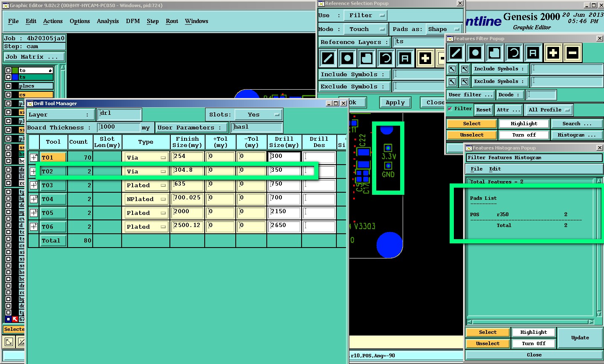Open the Pads as Shape dropdown
The height and width of the screenshot is (364, 604).
click(x=444, y=29)
